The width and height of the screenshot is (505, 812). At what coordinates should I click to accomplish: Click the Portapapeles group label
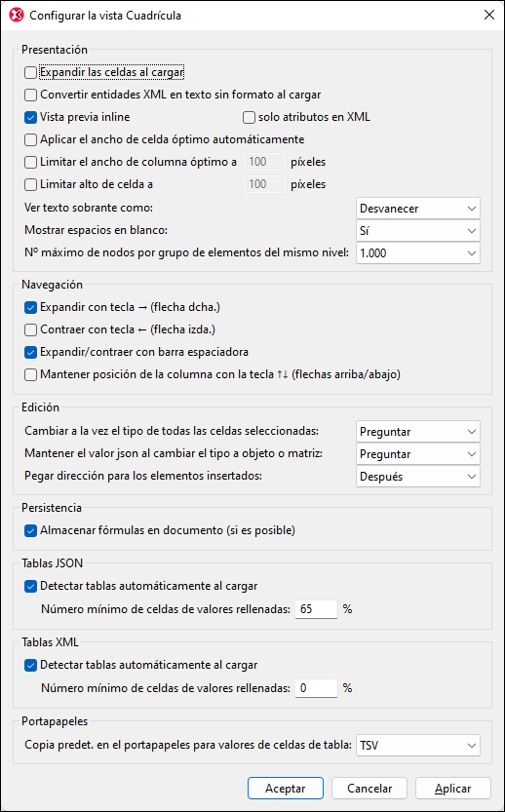tap(55, 721)
